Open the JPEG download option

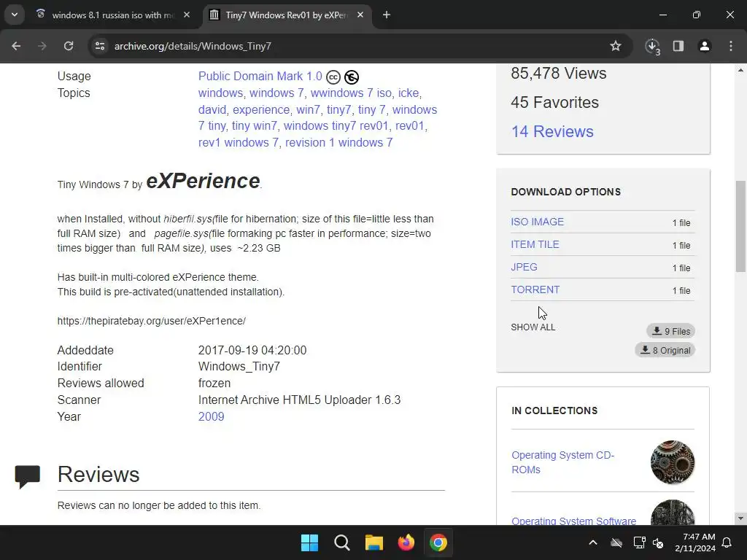coord(524,267)
